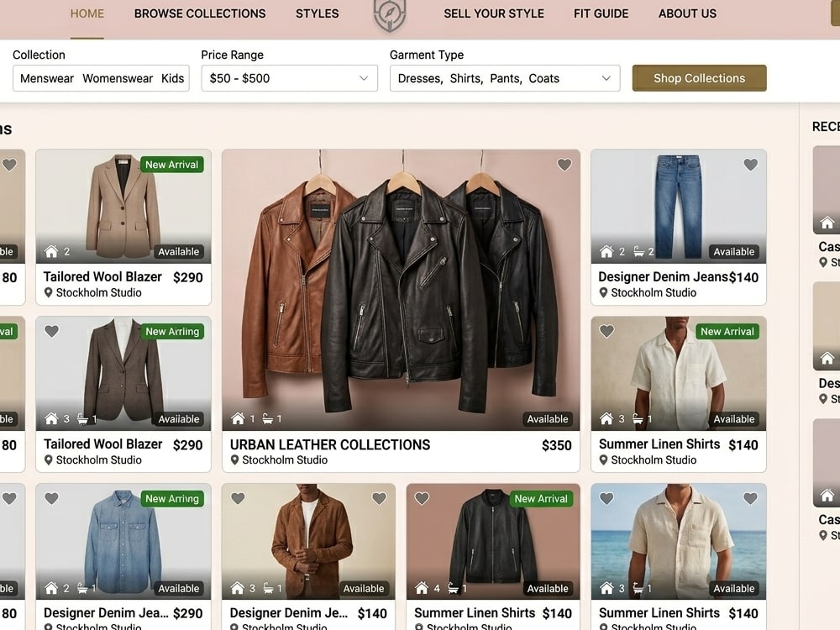The width and height of the screenshot is (840, 630).
Task: Toggle left heart on beach linen shirt card
Action: (606, 499)
